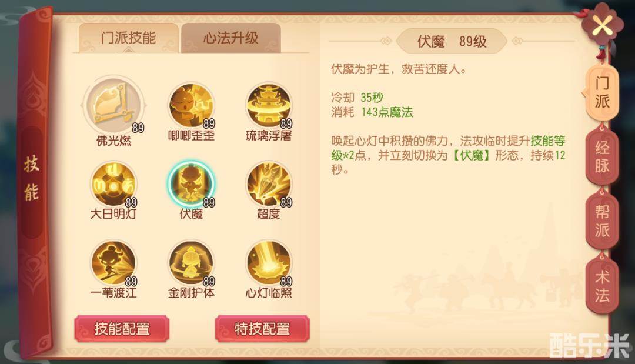
Task: Open the 帮派 side tab
Action: click(602, 221)
